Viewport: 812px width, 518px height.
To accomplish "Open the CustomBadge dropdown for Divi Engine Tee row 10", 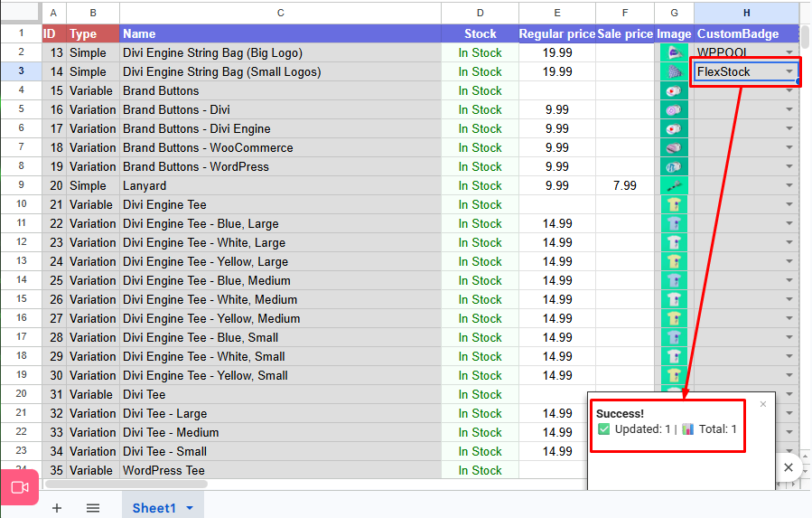I will [789, 204].
